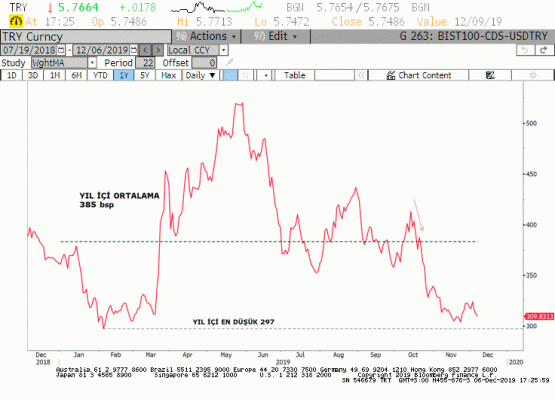Viewport: 555px width, 400px height.
Task: Click the pencil edit study icon
Action: click(229, 63)
